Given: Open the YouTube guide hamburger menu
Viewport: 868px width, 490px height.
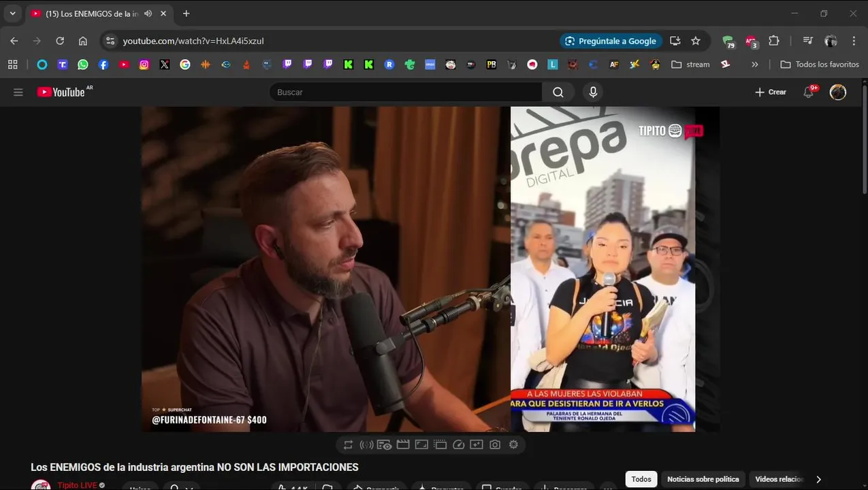Looking at the screenshot, I should pos(18,92).
